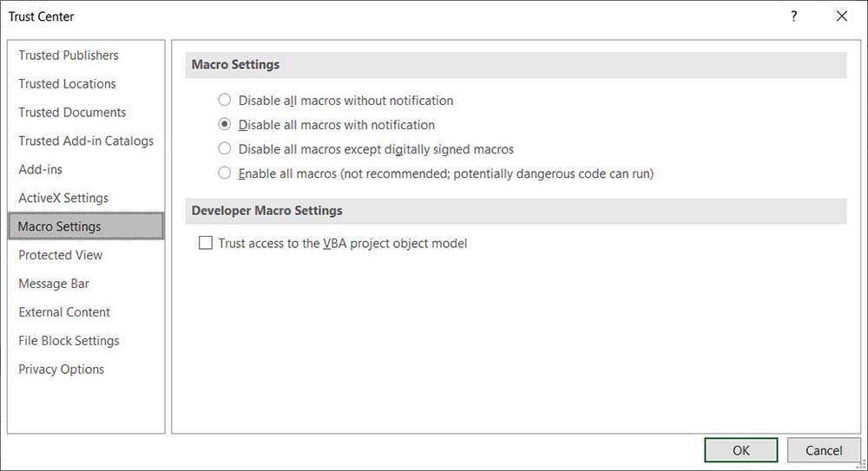This screenshot has height=471, width=868.
Task: Select Disable all macros except digitally signed
Action: tap(225, 148)
